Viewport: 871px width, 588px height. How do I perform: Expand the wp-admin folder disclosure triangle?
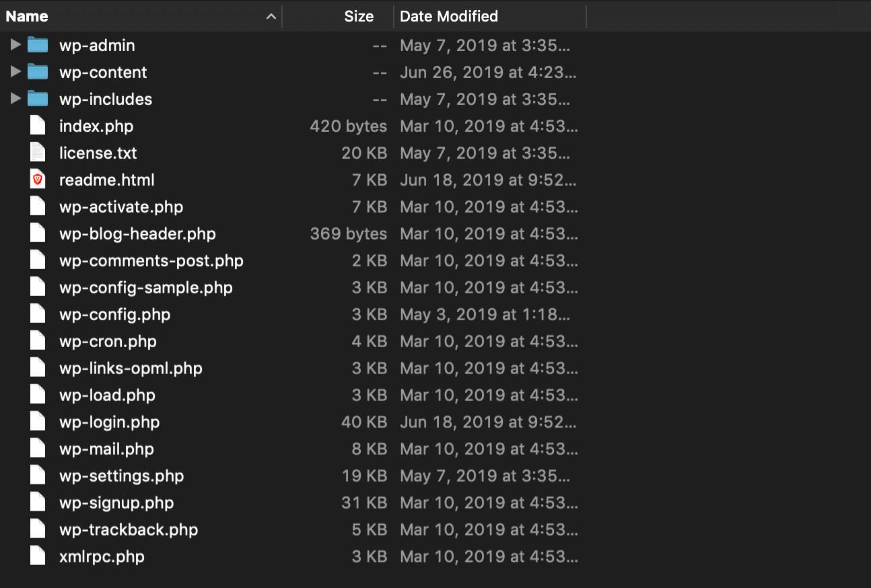(15, 45)
